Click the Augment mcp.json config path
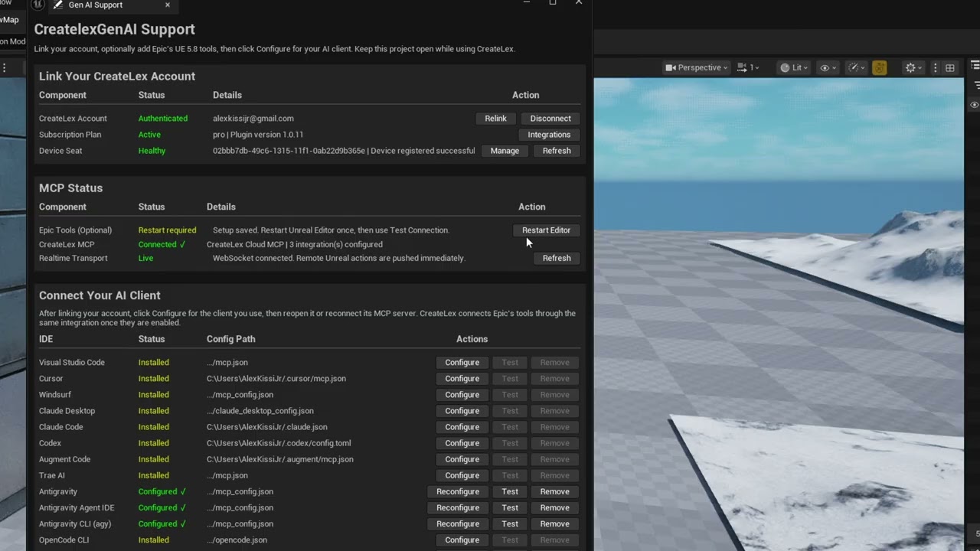980x551 pixels. pos(280,459)
